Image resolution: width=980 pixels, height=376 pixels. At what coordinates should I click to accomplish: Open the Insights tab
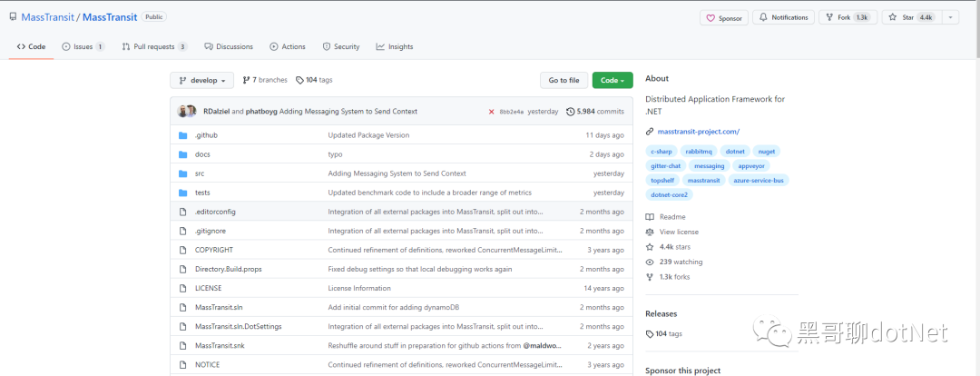click(x=395, y=47)
